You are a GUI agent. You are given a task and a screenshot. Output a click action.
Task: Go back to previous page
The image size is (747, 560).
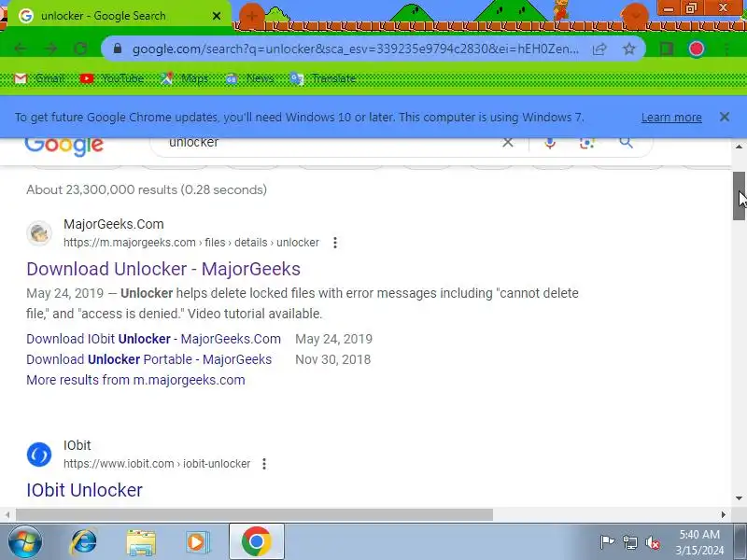click(x=20, y=49)
